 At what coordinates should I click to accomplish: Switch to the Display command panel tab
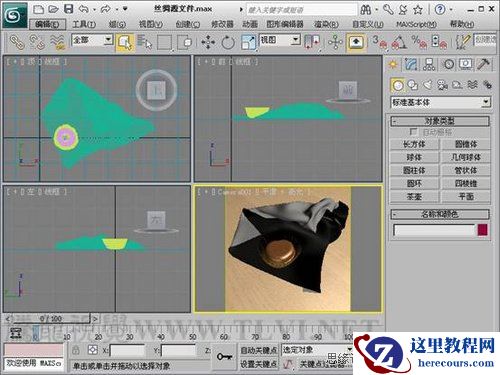coord(466,64)
